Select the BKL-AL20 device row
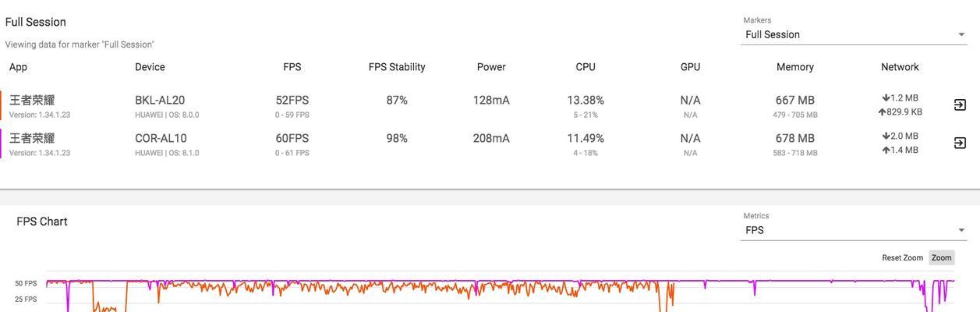 (x=490, y=105)
